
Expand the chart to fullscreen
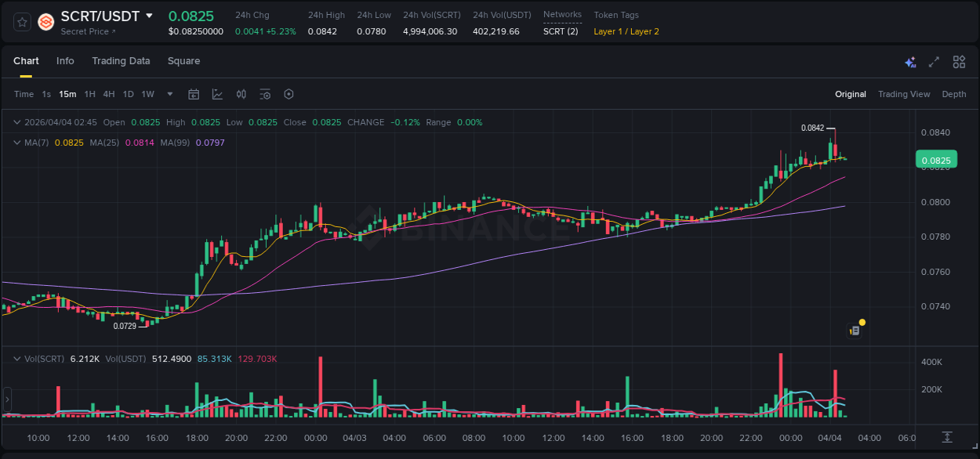click(934, 61)
